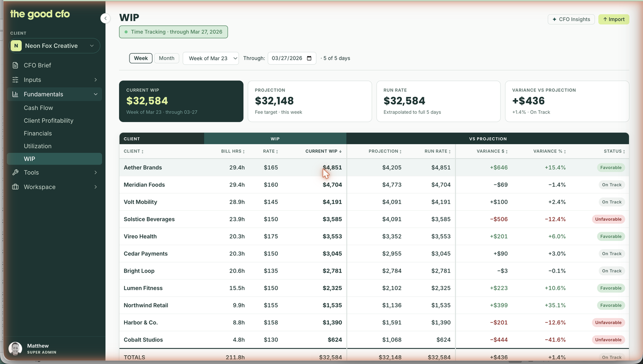The width and height of the screenshot is (643, 364).
Task: Click the Tools wrench icon
Action: click(16, 173)
